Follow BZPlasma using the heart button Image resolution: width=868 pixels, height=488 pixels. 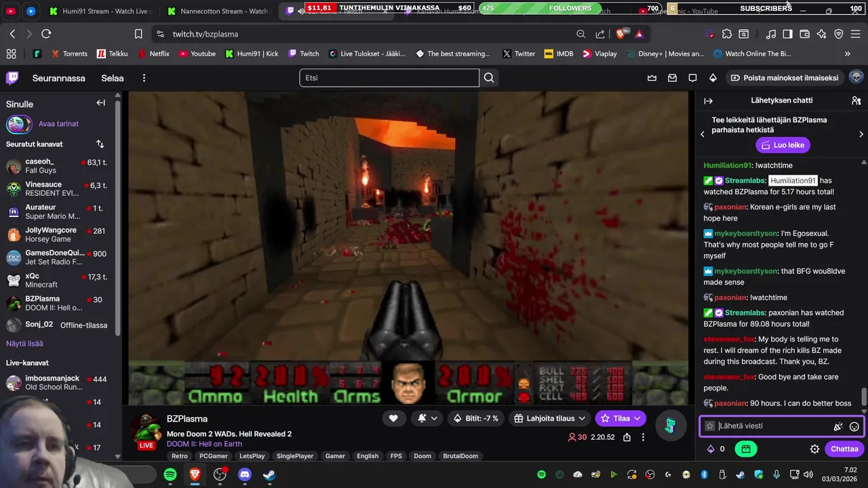393,418
